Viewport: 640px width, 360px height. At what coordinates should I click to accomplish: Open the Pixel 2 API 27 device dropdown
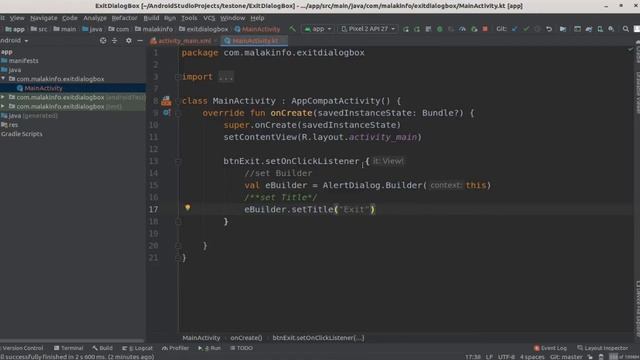[x=368, y=29]
